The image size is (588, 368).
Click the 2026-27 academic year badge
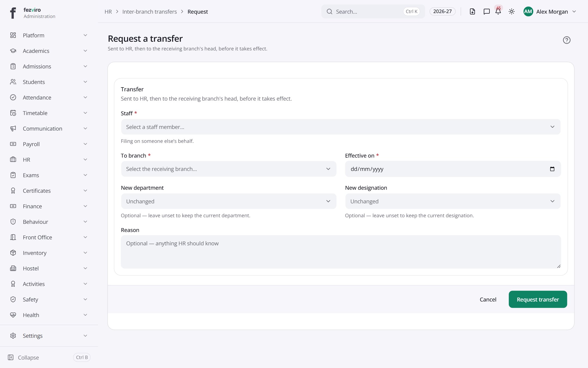(x=442, y=11)
